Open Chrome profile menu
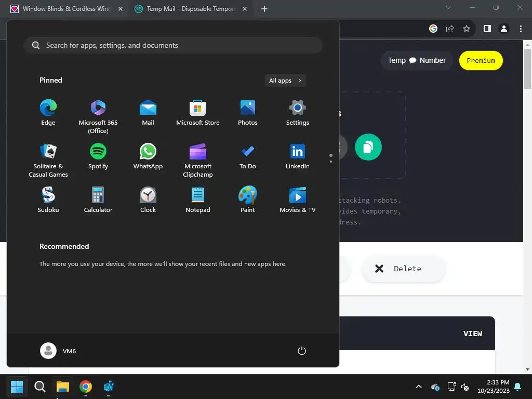The height and width of the screenshot is (399, 532). tap(504, 29)
